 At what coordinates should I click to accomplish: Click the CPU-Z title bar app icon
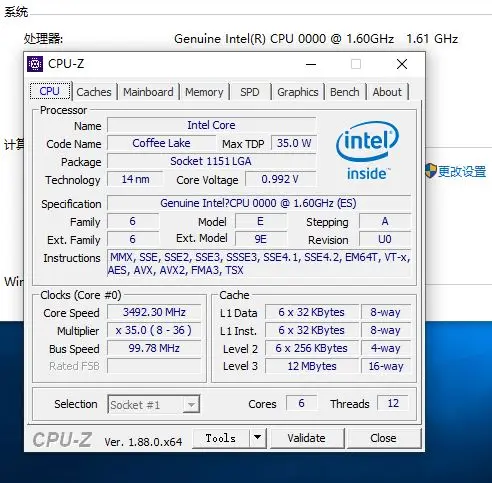pos(35,64)
